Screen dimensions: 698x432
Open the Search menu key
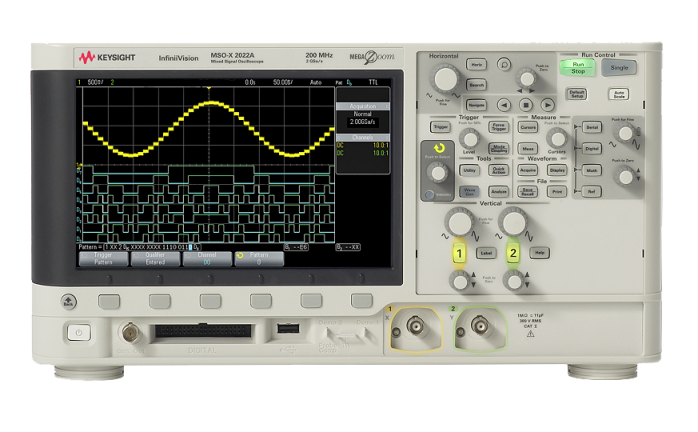pyautogui.click(x=476, y=85)
